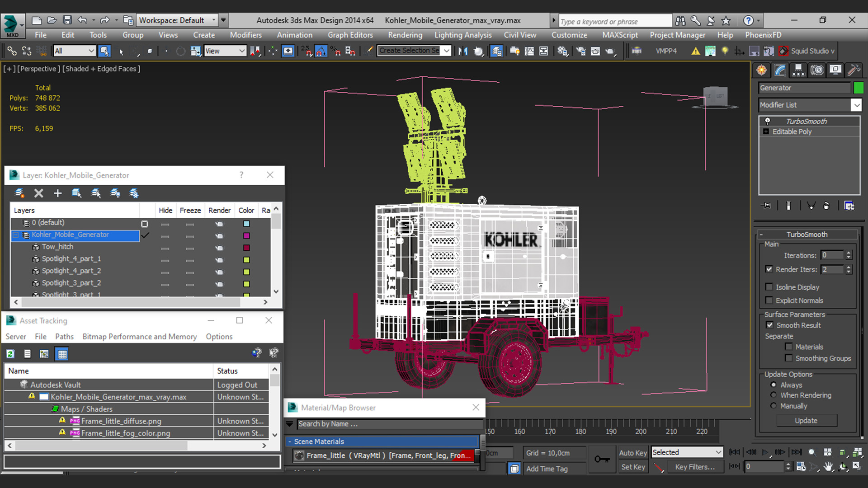Click the Select and Link chain icon
This screenshot has width=868, height=488.
(12, 51)
